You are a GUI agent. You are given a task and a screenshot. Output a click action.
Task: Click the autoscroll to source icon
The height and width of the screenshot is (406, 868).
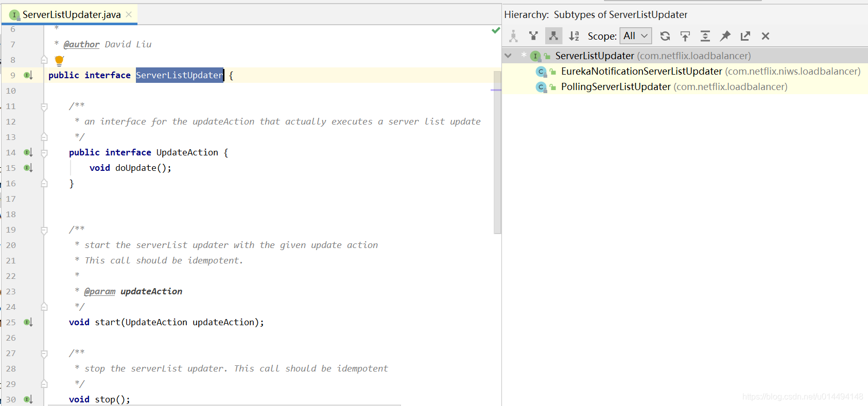tap(685, 36)
